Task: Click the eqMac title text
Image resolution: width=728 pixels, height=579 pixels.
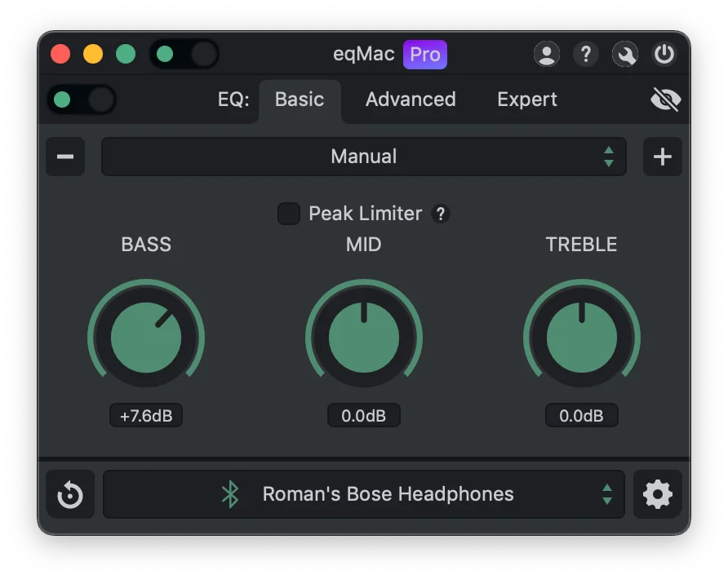Action: 363,55
